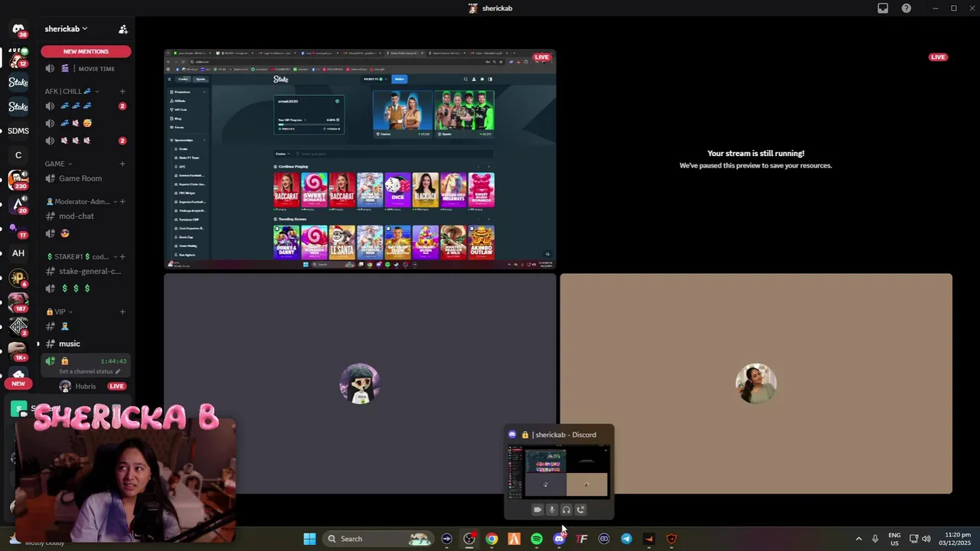The width and height of the screenshot is (980, 551).
Task: Open Discord direct messages home icon
Action: [x=18, y=30]
